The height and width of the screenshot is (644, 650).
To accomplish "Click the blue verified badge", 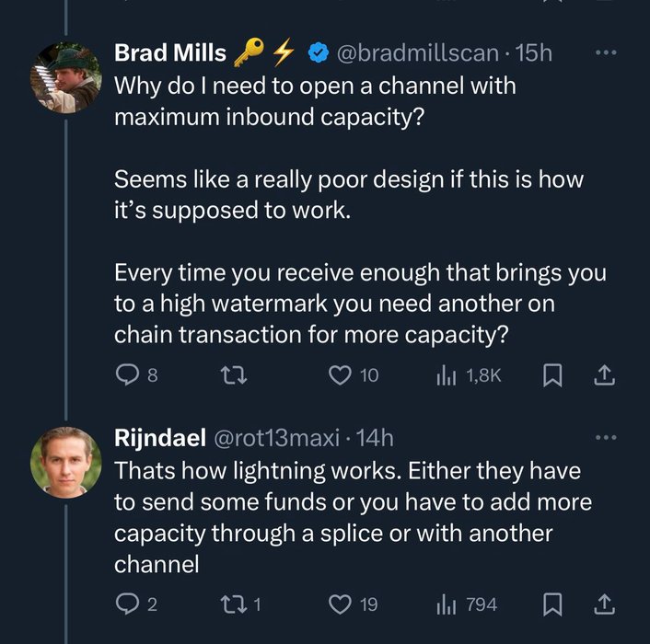I will [x=318, y=53].
